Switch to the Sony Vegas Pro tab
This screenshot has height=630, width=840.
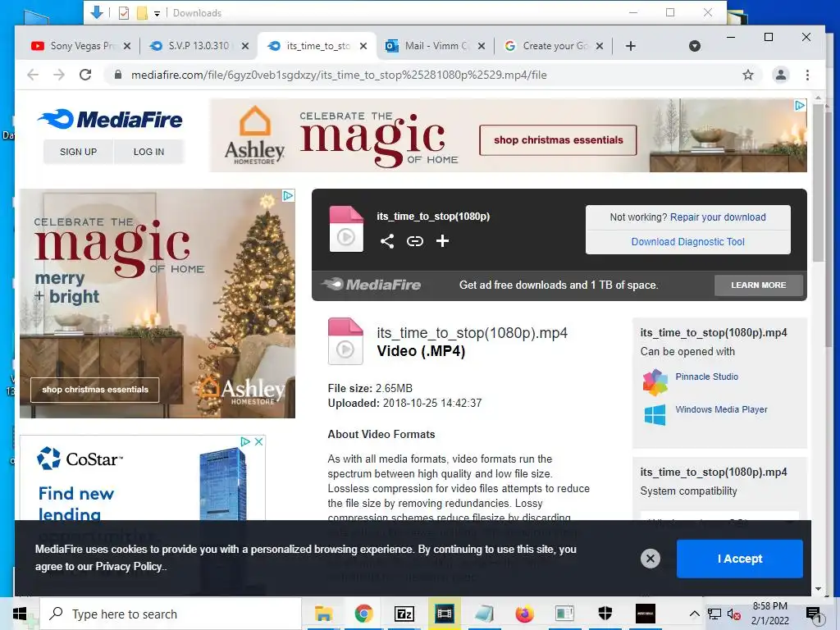[x=81, y=46]
